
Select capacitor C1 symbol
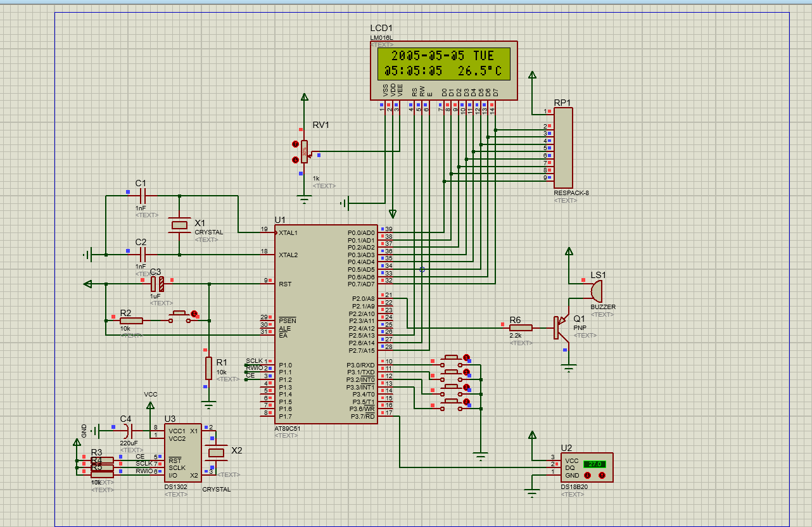[x=143, y=196]
